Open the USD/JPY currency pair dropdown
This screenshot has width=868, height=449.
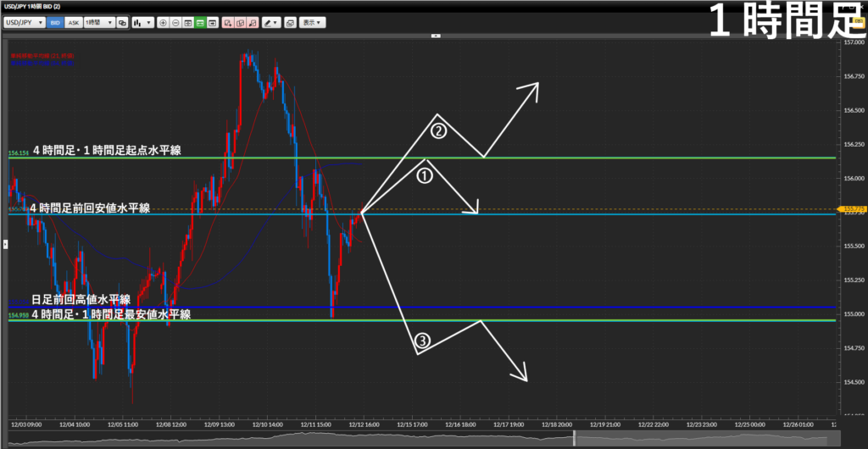click(25, 22)
